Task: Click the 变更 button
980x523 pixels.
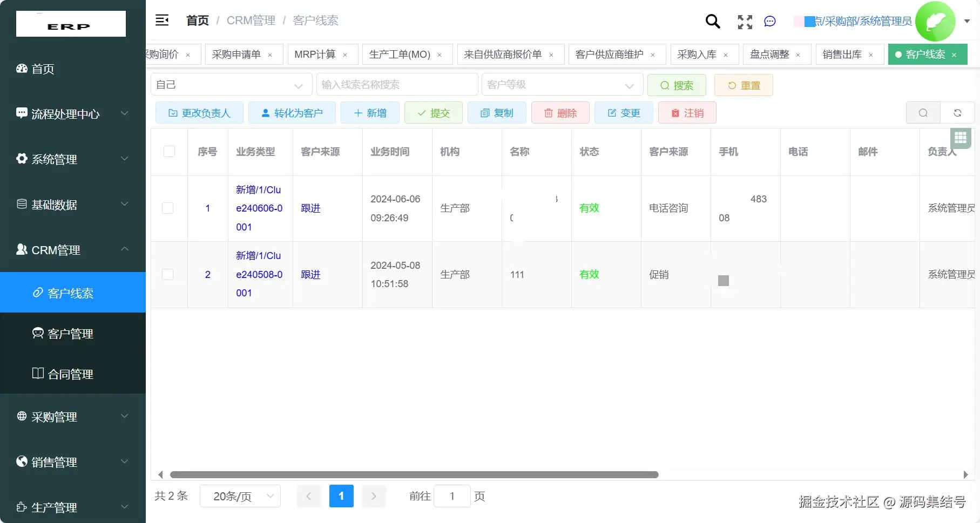Action: click(x=624, y=113)
